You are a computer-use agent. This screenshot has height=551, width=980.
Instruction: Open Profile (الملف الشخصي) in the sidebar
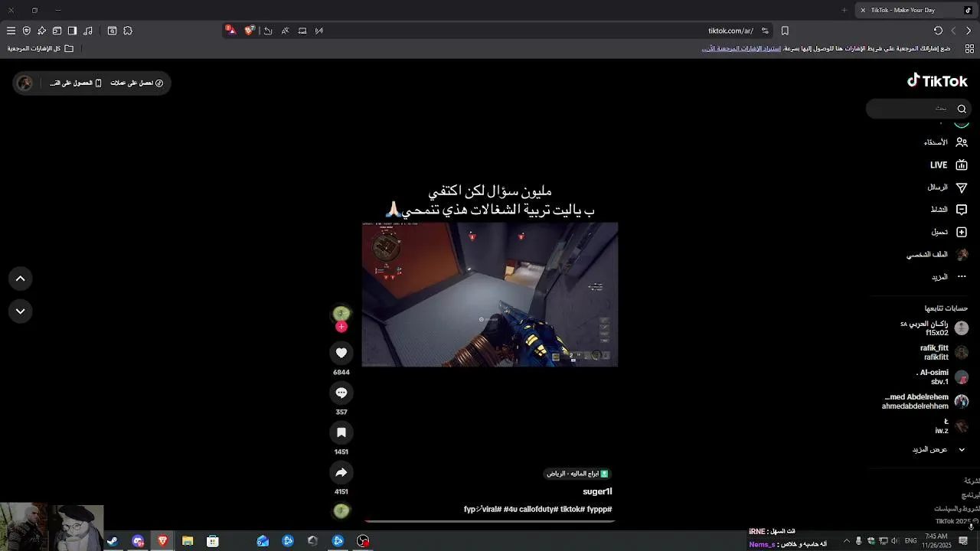coord(937,254)
